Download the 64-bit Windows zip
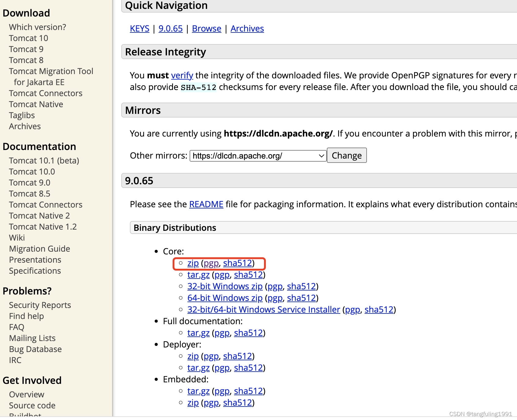 coord(225,298)
